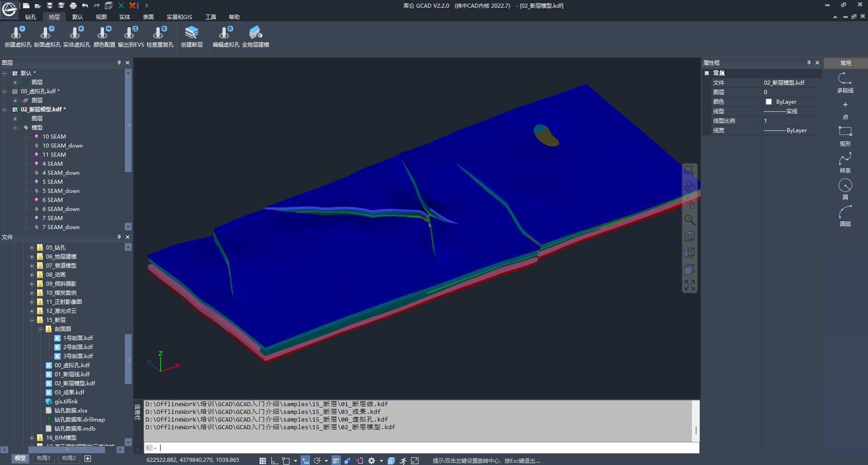This screenshot has width=868, height=465.
Task: Click the ByLayer color swatch
Action: coord(768,102)
